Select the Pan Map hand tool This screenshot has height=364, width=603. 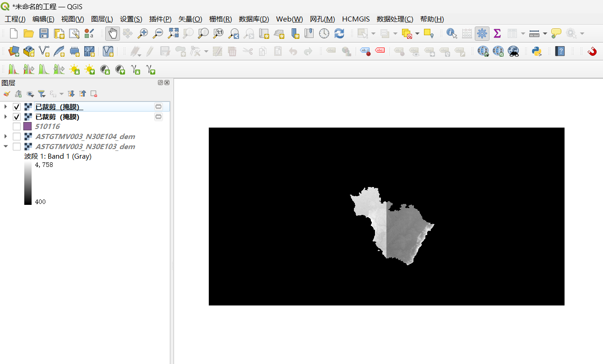coord(113,33)
